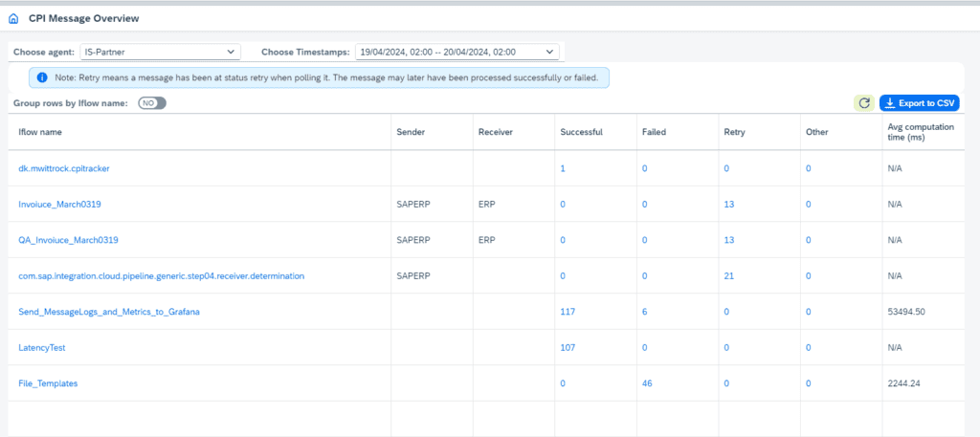
Task: Open receiver.determination pipeline iflow link
Action: [x=161, y=276]
